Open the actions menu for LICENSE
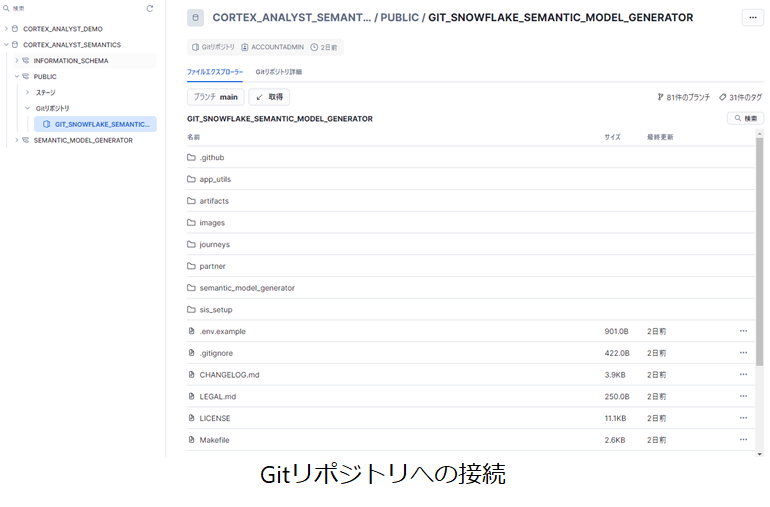The image size is (770, 507). coord(743,418)
